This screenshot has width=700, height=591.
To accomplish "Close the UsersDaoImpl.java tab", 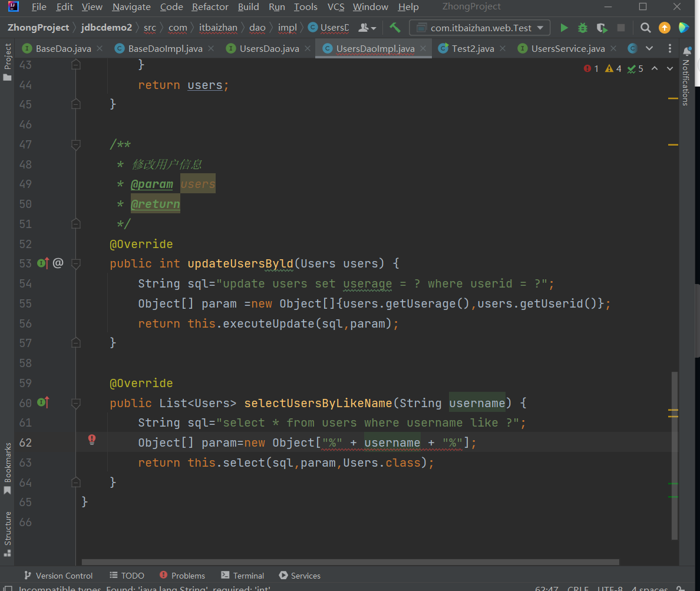I will pyautogui.click(x=422, y=48).
